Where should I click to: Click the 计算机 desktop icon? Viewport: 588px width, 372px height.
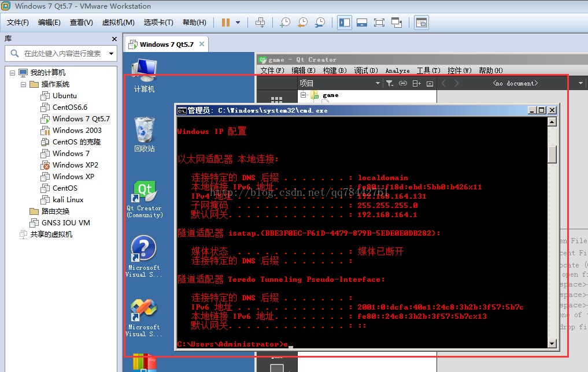145,76
